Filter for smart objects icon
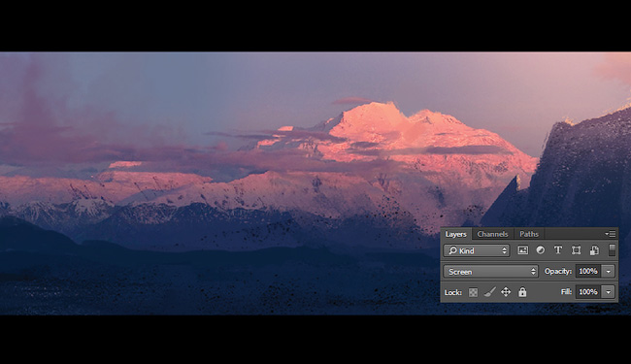Viewport: 631px width, 364px height. click(594, 250)
